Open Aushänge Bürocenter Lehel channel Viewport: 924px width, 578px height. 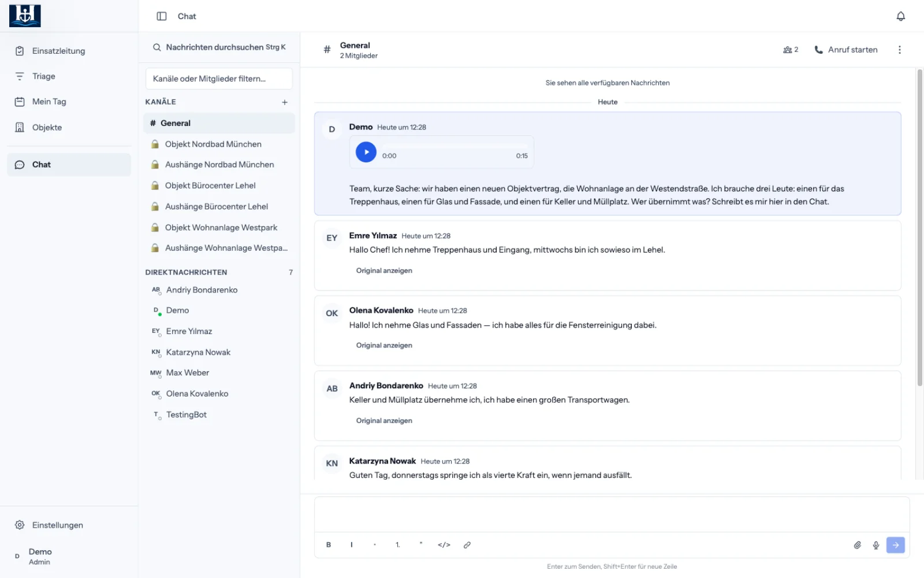tap(219, 206)
